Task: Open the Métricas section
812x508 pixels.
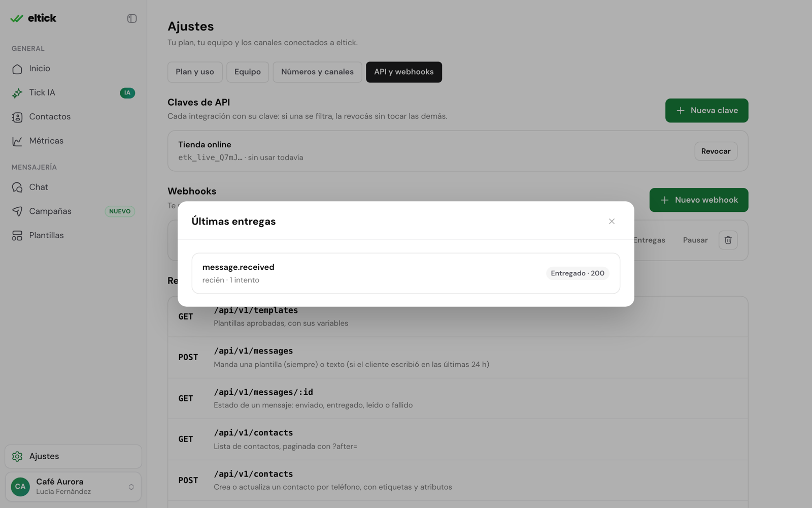Action: point(73,141)
